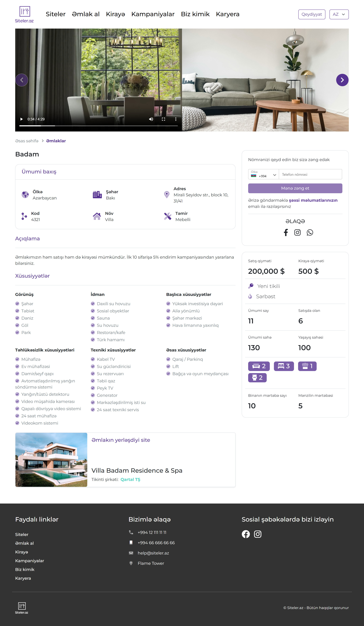The width and height of the screenshot is (364, 626).
Task: Open the AZ language dropdown
Action: coord(339,14)
